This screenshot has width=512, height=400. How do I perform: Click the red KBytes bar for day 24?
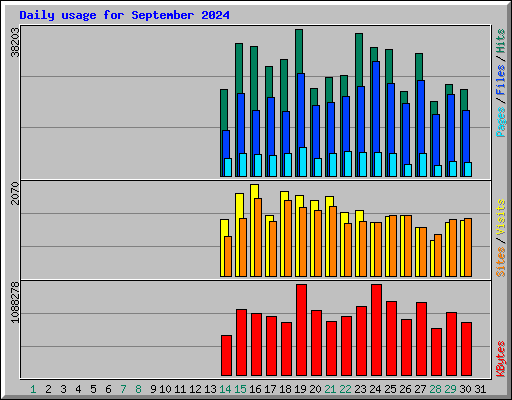click(x=376, y=330)
